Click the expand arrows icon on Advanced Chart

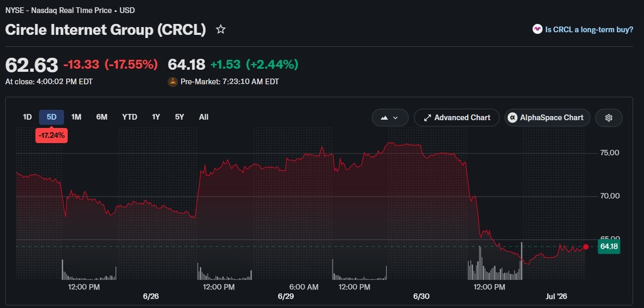[x=427, y=118]
